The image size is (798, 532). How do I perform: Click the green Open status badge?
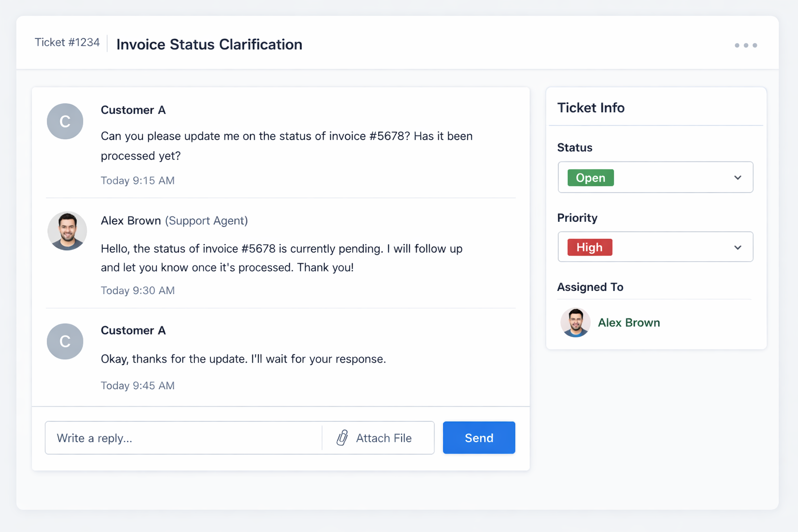coord(590,178)
